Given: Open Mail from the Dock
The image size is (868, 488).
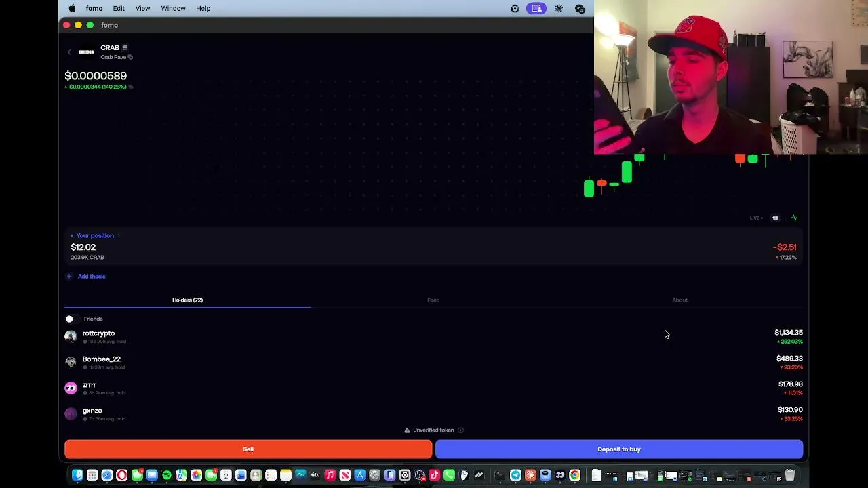Looking at the screenshot, I should click(x=152, y=475).
